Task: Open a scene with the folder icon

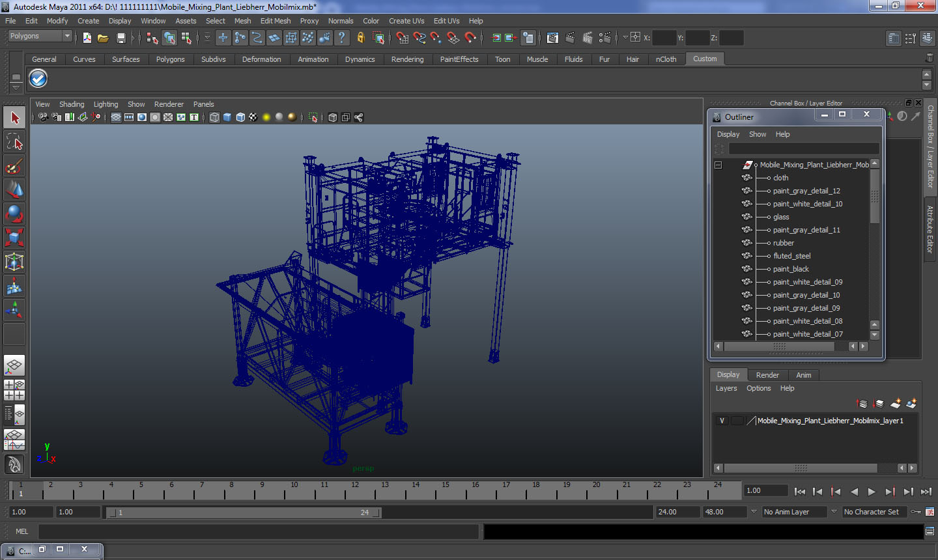Action: click(x=103, y=38)
